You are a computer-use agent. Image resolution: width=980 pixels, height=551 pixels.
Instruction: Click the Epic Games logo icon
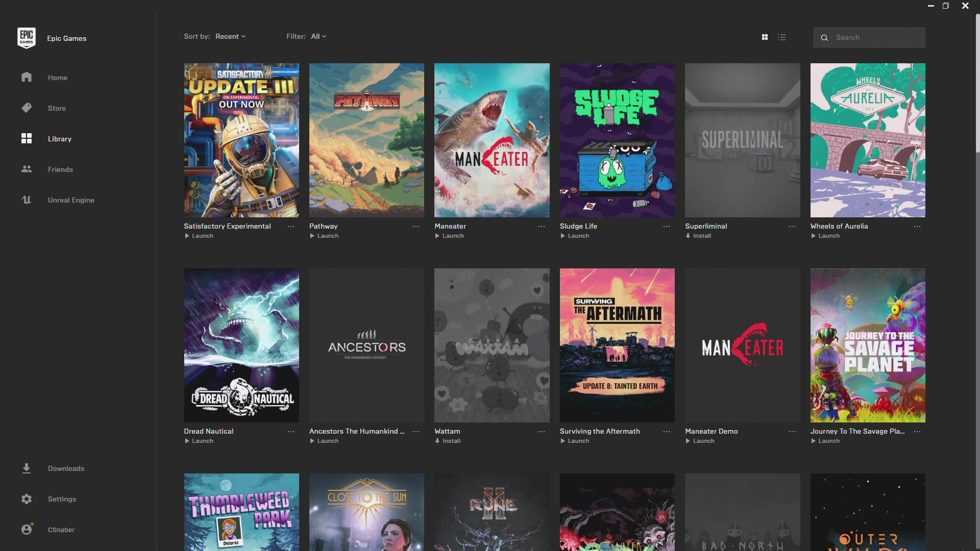click(x=27, y=38)
